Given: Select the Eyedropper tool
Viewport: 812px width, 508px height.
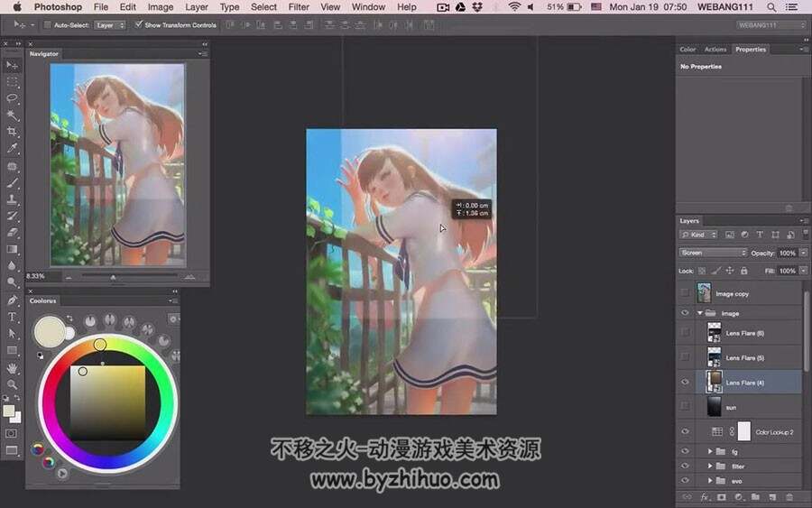Looking at the screenshot, I should click(x=12, y=148).
